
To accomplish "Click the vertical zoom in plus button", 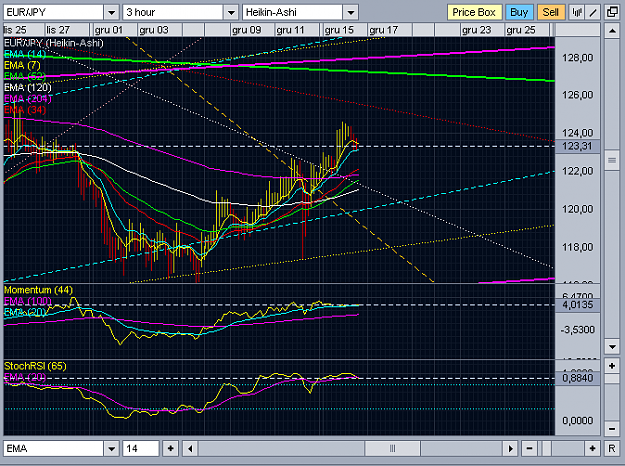I will click(x=612, y=366).
